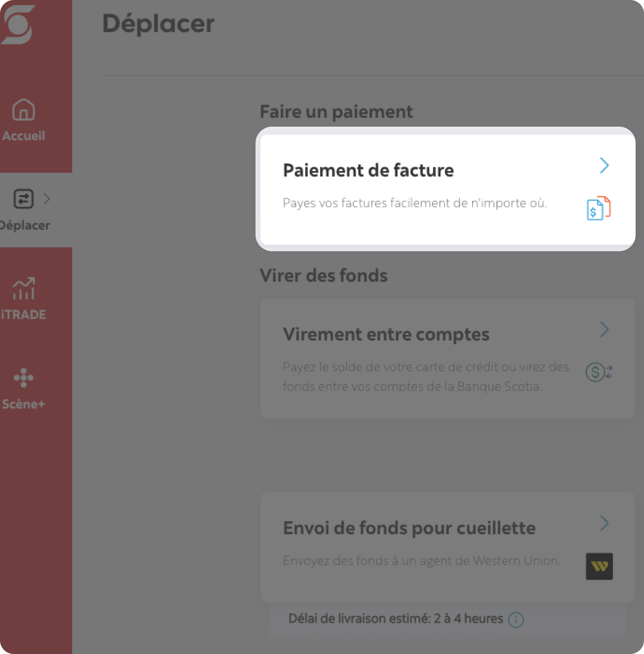Open the iTRADE chart icon
644x654 pixels.
24,288
